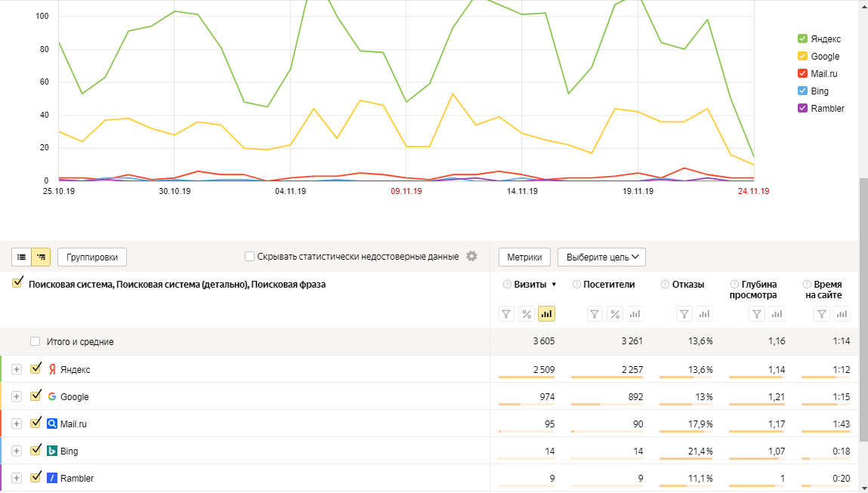Open the Время на сайте filter

(x=822, y=314)
